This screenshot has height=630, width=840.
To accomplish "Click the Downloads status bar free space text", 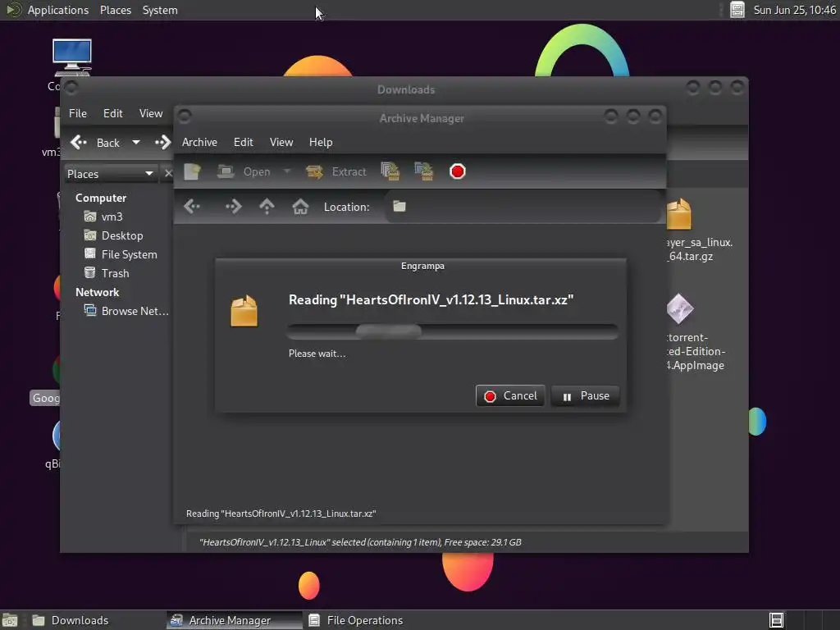I will tap(360, 542).
